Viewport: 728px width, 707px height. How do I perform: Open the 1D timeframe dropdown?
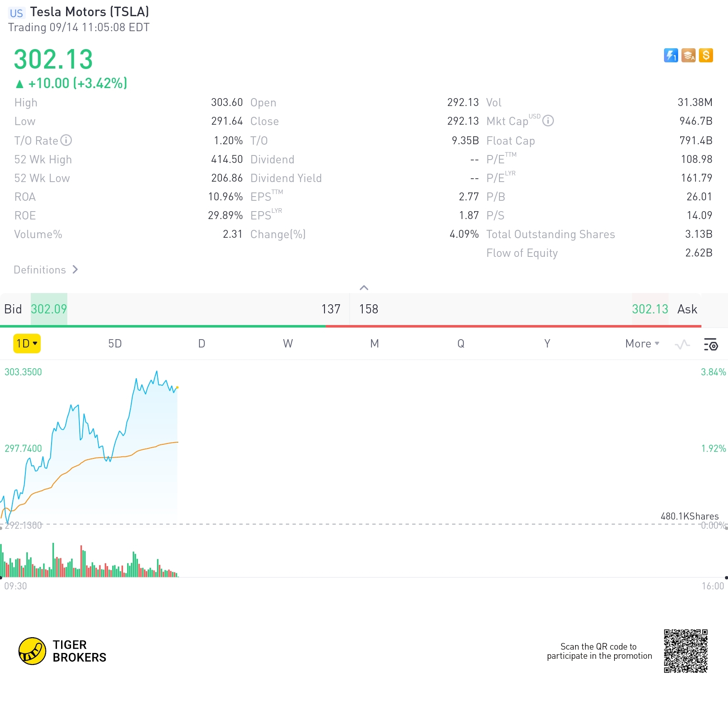point(27,344)
